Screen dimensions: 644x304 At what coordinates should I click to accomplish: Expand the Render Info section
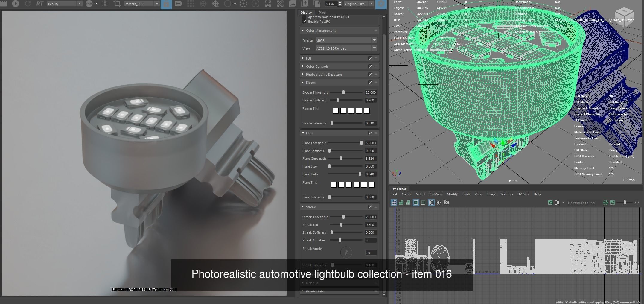[303, 291]
